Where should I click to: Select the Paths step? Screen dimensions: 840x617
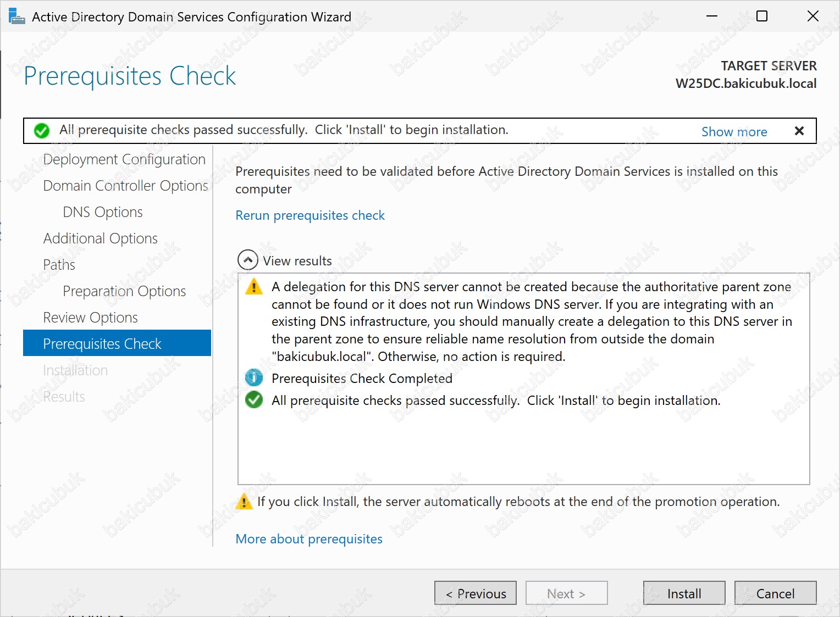pyautogui.click(x=59, y=265)
